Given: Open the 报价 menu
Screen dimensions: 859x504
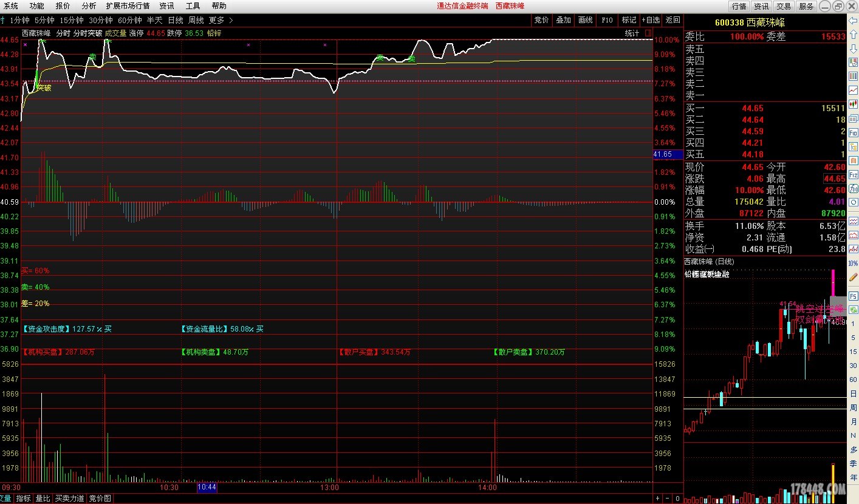Looking at the screenshot, I should point(63,5).
